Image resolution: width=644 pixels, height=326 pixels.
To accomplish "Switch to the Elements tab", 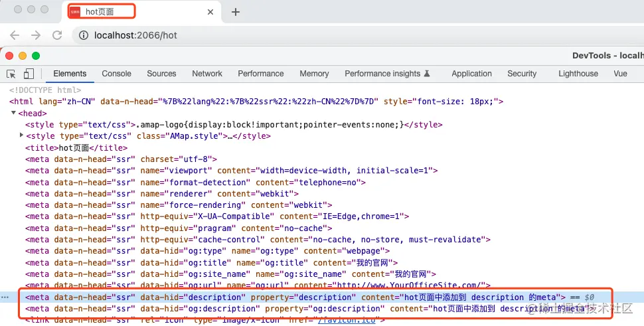I will click(70, 74).
